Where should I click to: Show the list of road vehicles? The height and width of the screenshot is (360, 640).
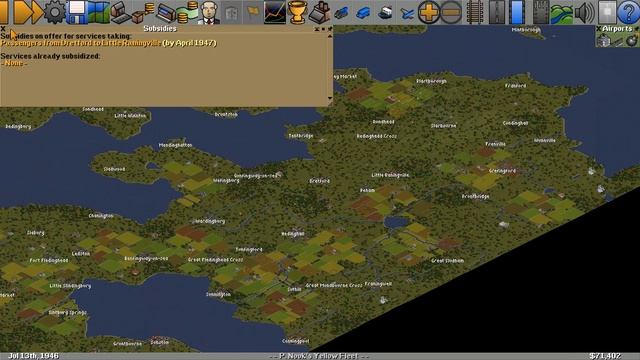(x=363, y=12)
